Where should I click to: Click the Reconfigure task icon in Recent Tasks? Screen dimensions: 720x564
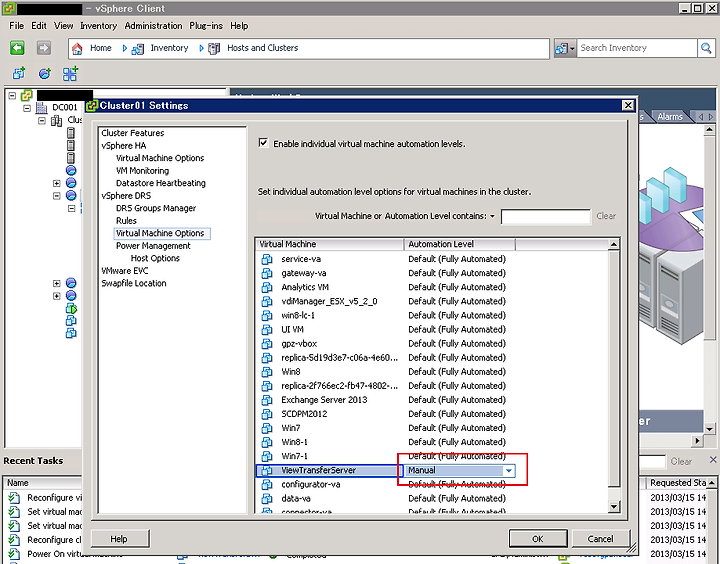14,498
